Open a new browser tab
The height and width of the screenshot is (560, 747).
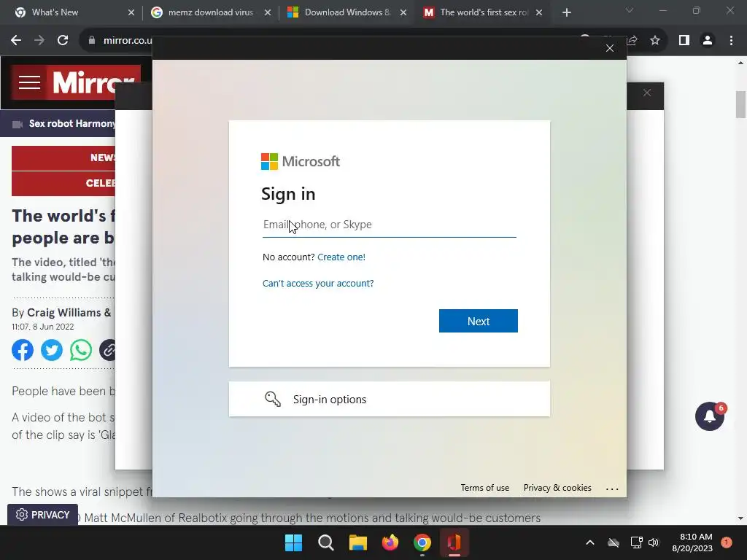coord(566,12)
